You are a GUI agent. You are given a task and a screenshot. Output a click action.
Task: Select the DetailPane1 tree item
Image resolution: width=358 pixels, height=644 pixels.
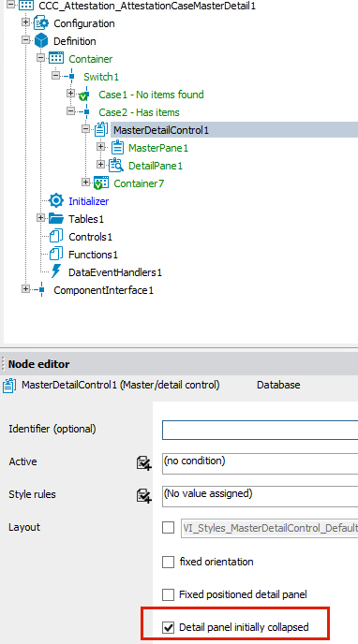(156, 166)
